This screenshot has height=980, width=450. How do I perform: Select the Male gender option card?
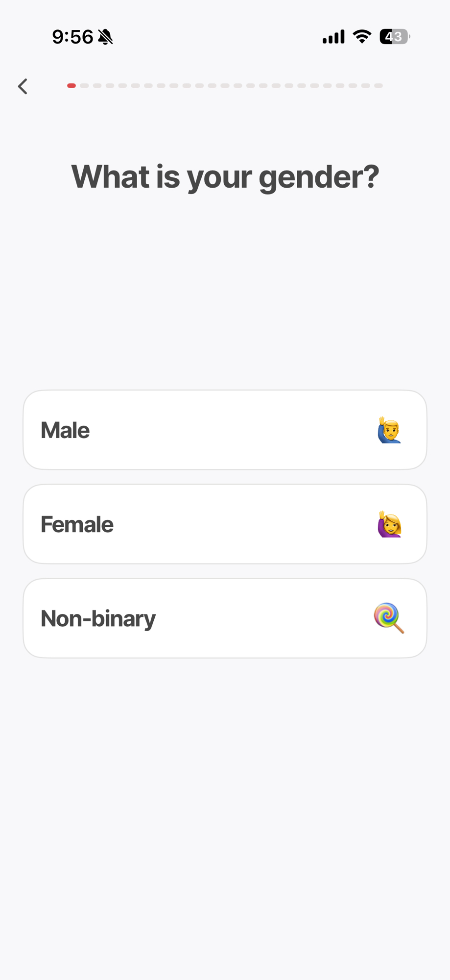tap(225, 430)
